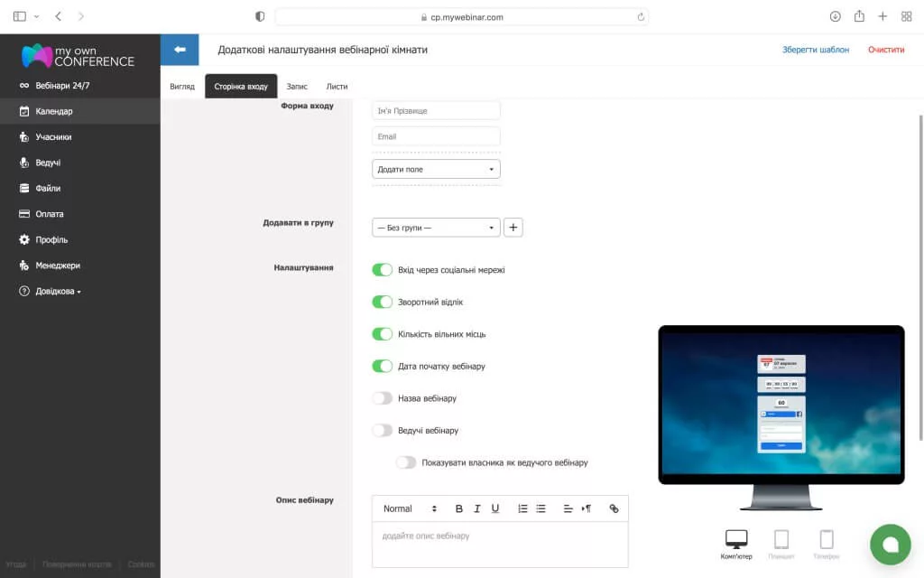Apply bold formatting in description editor
This screenshot has height=578, width=924.
pyautogui.click(x=458, y=508)
